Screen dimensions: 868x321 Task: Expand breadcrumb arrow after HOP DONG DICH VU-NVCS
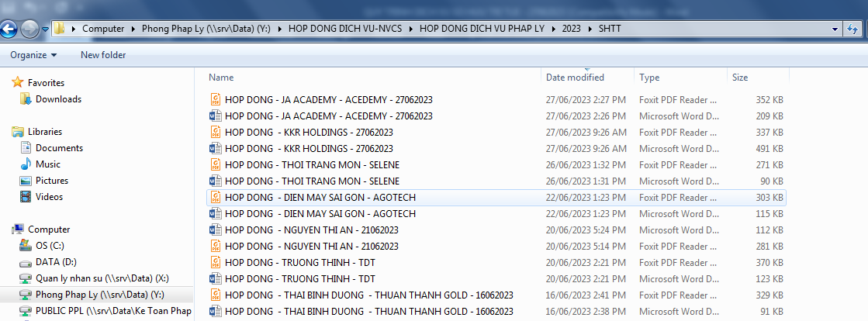pos(411,29)
